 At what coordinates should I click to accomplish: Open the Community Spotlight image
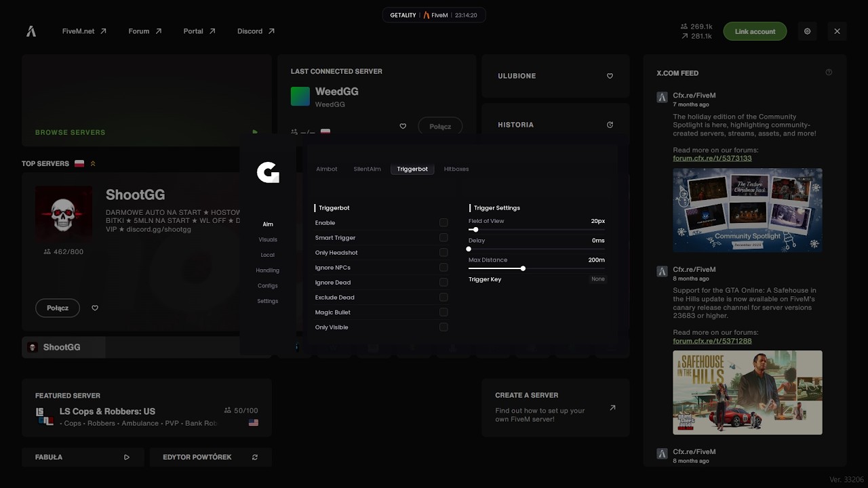point(747,210)
